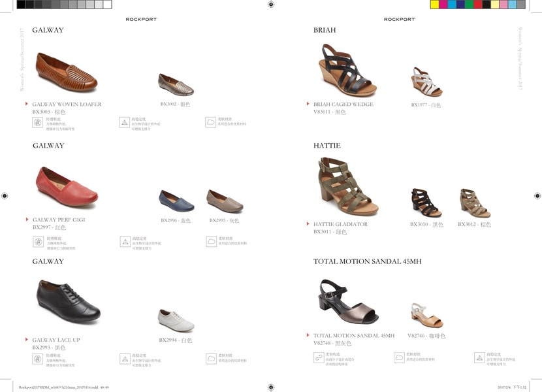
Task: Open the metallic Total Motion Sandal image
Action: click(x=349, y=301)
